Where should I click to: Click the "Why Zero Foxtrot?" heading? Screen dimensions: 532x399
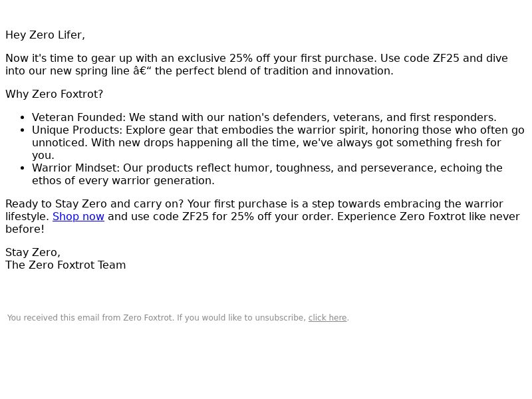pos(55,94)
